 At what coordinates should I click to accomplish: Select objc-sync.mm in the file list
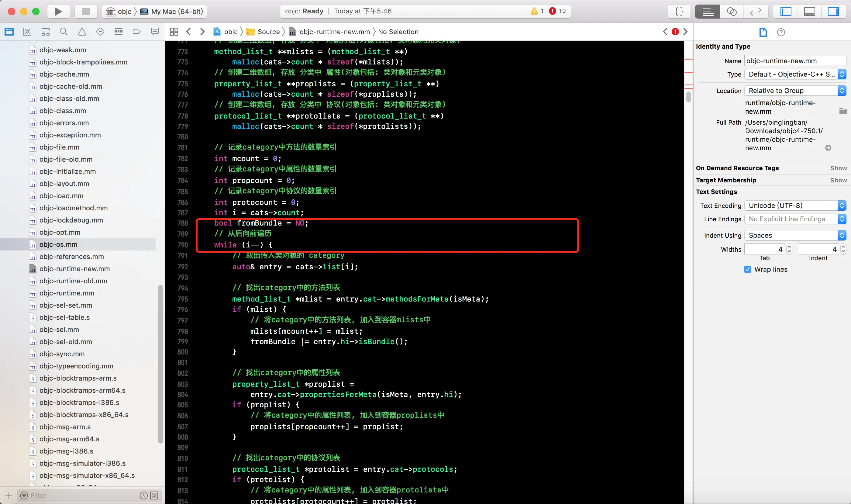click(62, 354)
